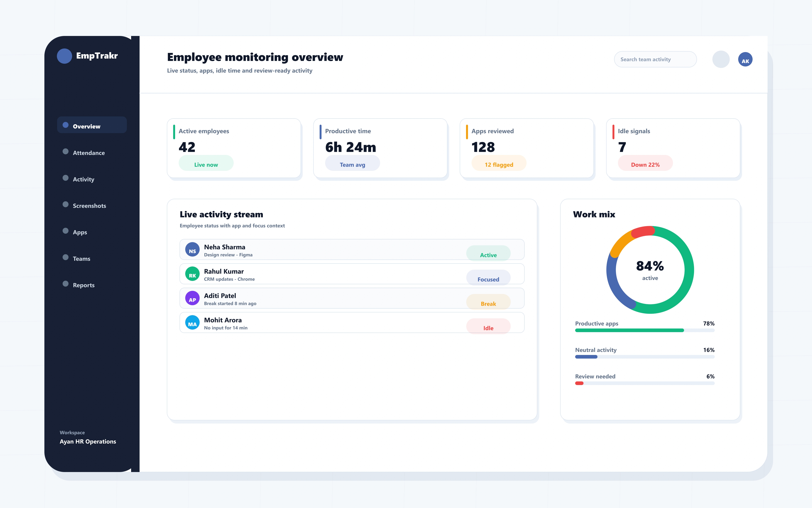Click the Live activity stream heading
Image resolution: width=812 pixels, height=508 pixels.
(x=221, y=214)
